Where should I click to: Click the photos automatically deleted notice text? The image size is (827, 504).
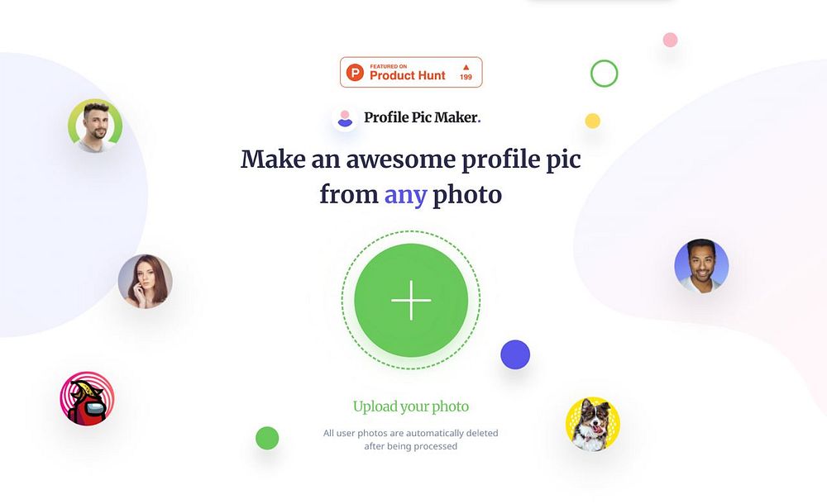click(x=410, y=440)
